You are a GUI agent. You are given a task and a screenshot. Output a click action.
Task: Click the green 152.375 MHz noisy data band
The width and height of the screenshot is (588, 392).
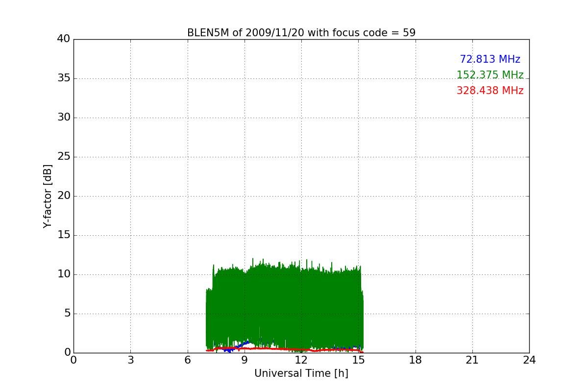284,306
